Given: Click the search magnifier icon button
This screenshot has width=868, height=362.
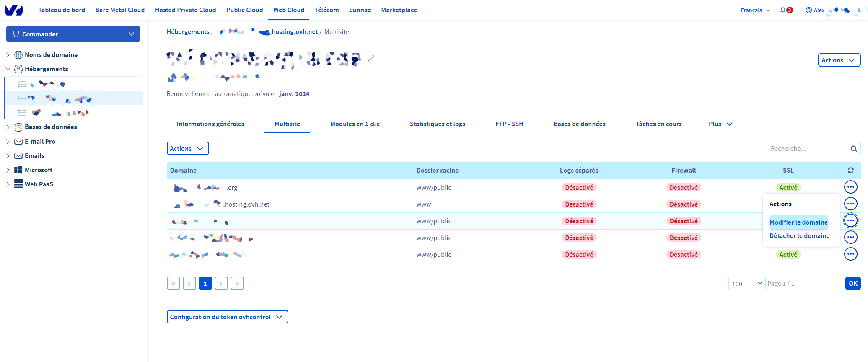Looking at the screenshot, I should pyautogui.click(x=854, y=149).
